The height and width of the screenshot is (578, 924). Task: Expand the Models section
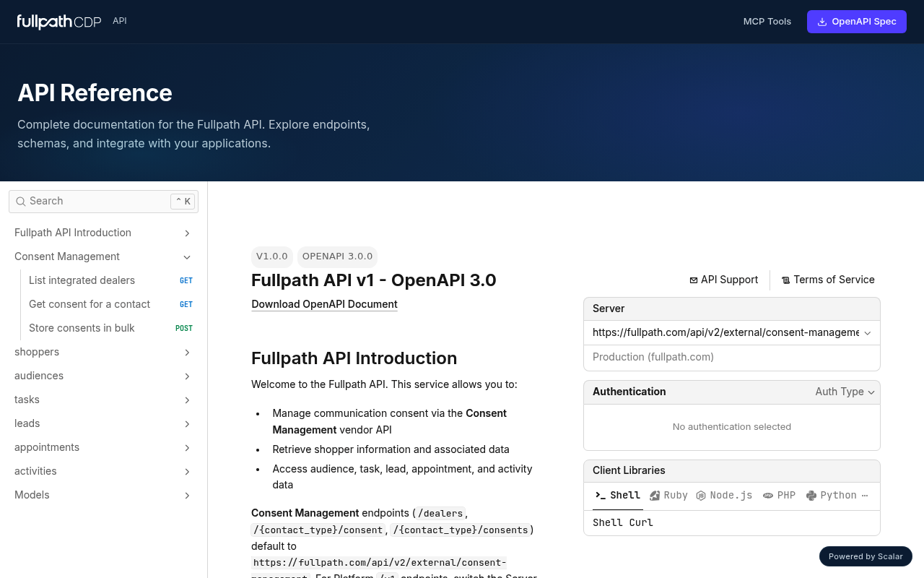coord(187,495)
